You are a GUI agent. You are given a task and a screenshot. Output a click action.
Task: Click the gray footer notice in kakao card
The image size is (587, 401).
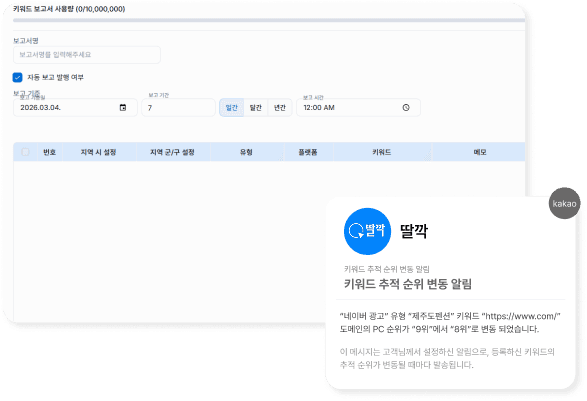point(447,358)
